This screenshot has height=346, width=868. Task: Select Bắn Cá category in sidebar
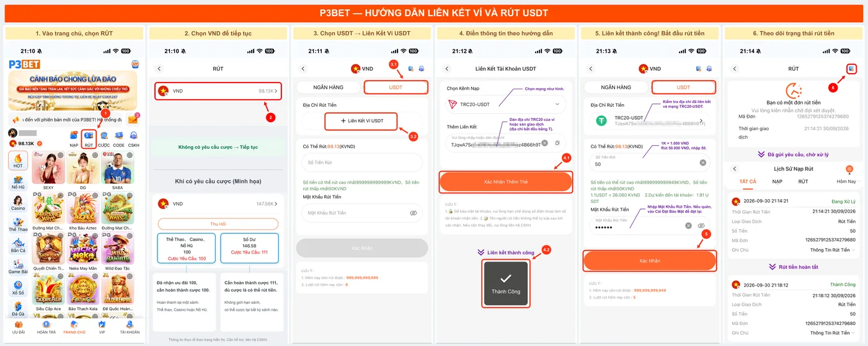point(18,244)
